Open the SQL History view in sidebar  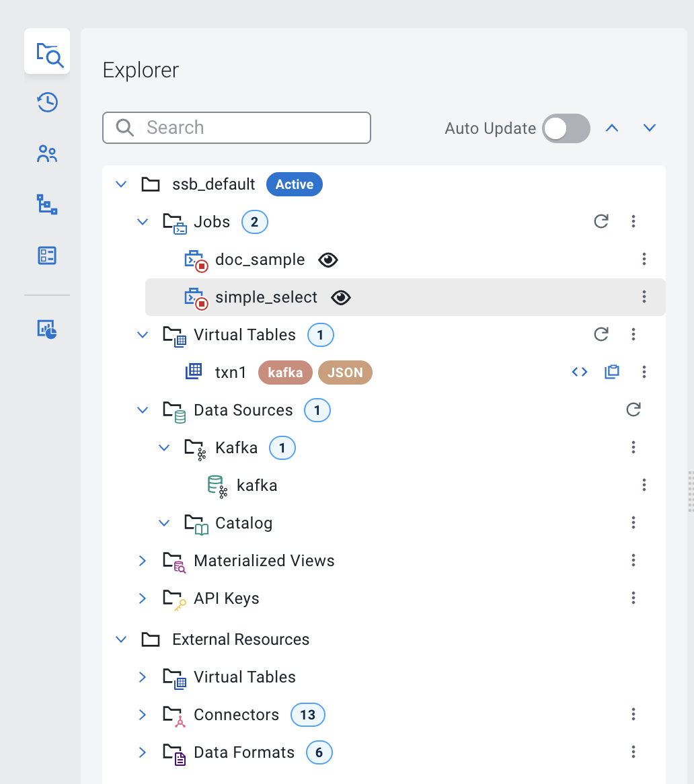coord(47,102)
